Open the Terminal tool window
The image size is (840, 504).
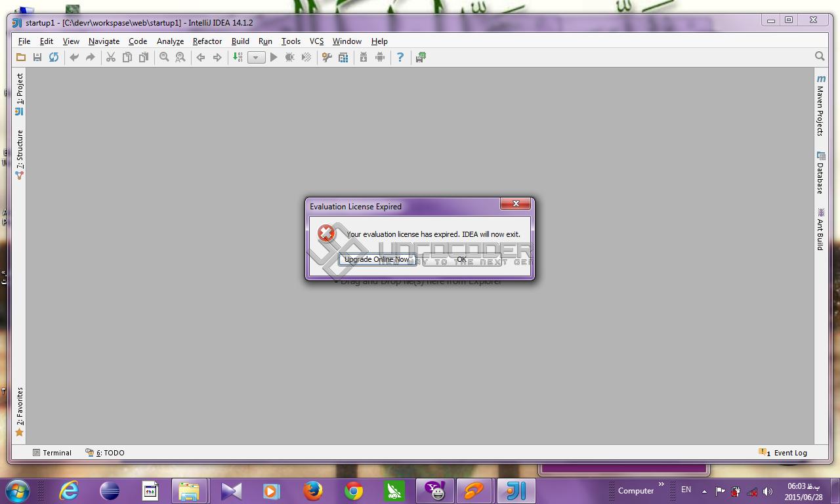pos(52,453)
